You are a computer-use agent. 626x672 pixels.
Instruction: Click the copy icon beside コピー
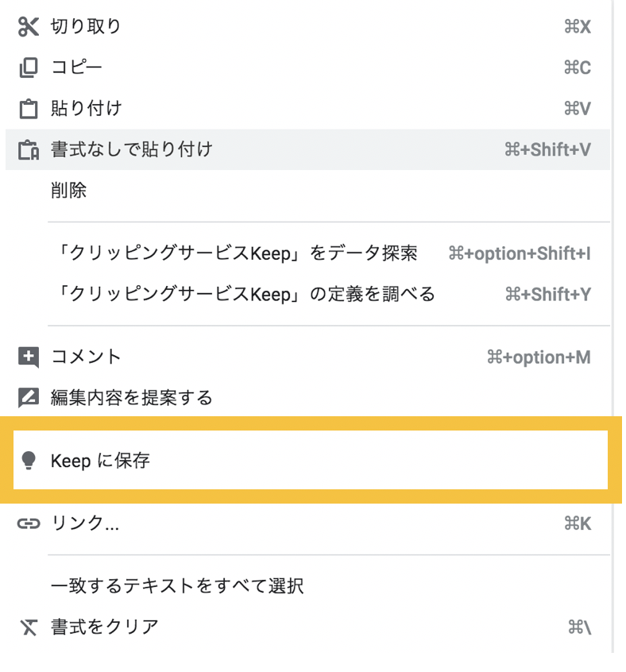[x=29, y=68]
